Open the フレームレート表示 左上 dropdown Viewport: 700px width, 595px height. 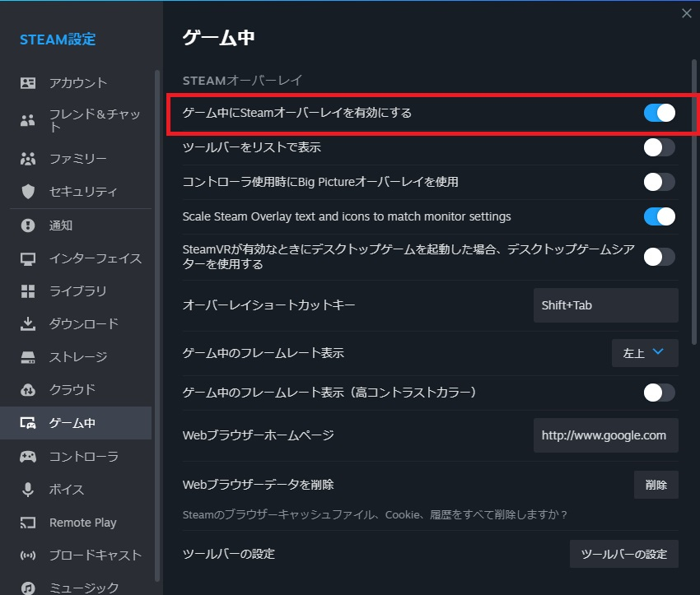(645, 353)
